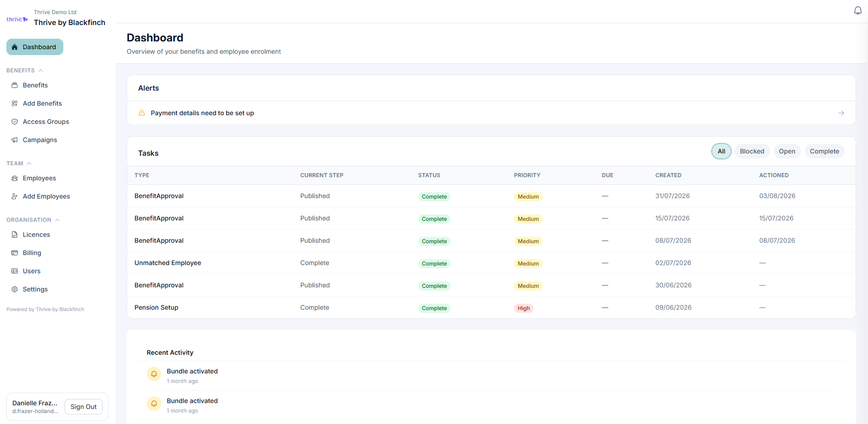868x424 pixels.
Task: Click the Current Step column header
Action: pyautogui.click(x=322, y=175)
